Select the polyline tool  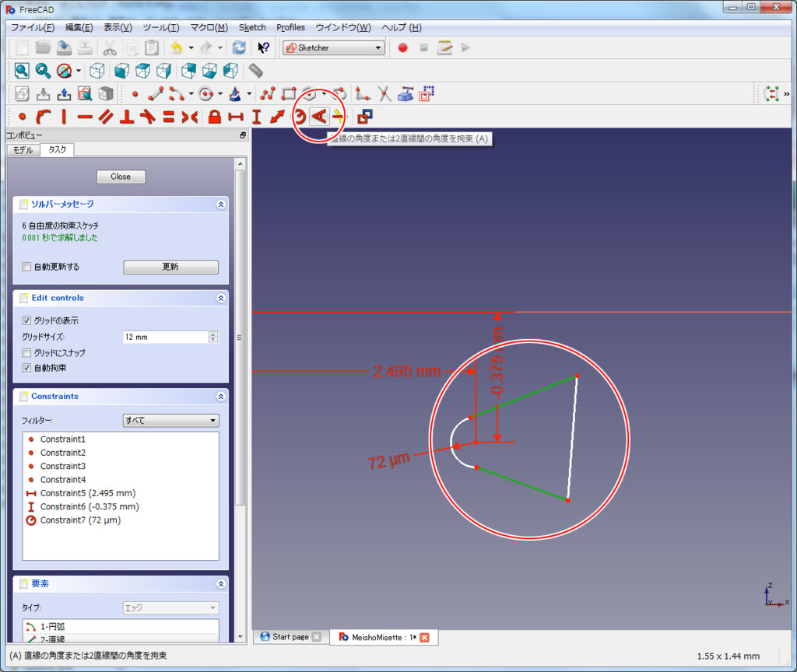pos(268,94)
